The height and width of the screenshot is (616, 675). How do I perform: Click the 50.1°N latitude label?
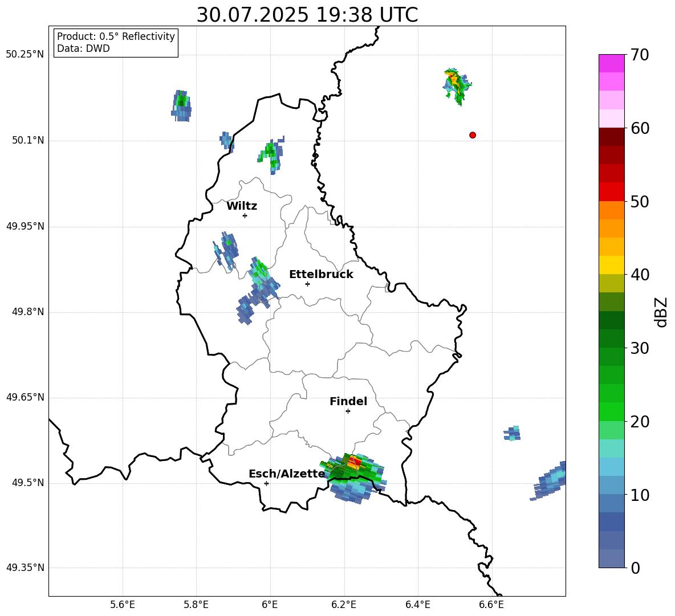pos(28,141)
